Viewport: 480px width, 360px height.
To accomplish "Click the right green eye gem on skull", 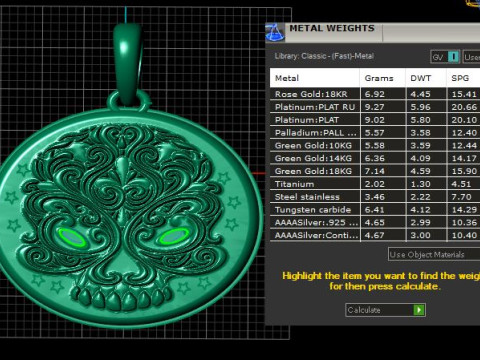I will (174, 237).
